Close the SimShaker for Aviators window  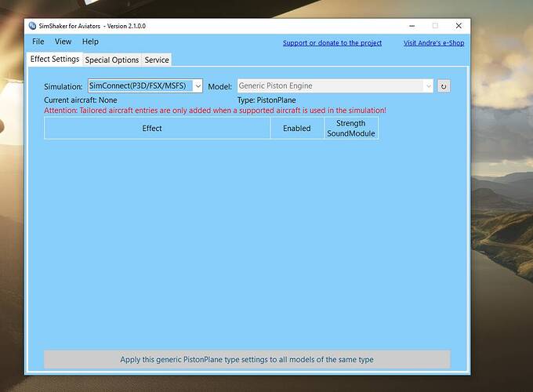(x=459, y=26)
